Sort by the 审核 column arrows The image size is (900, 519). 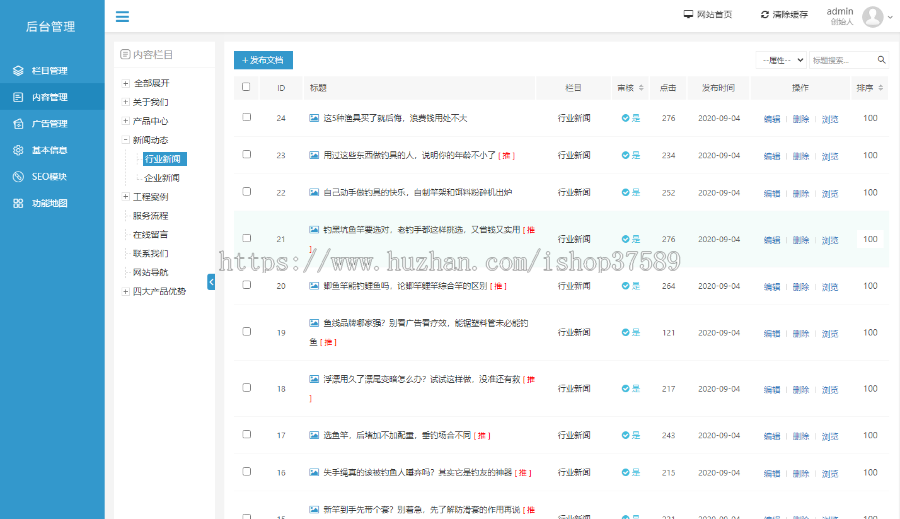pyautogui.click(x=641, y=88)
